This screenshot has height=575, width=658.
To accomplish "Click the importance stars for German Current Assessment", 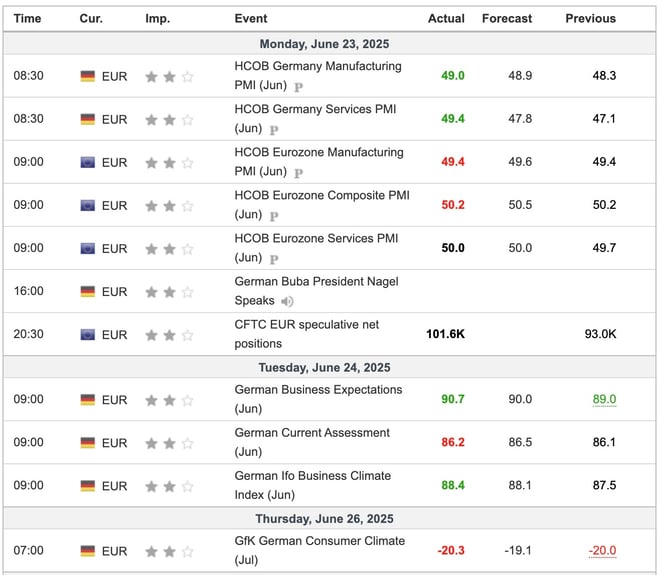I will [x=169, y=444].
